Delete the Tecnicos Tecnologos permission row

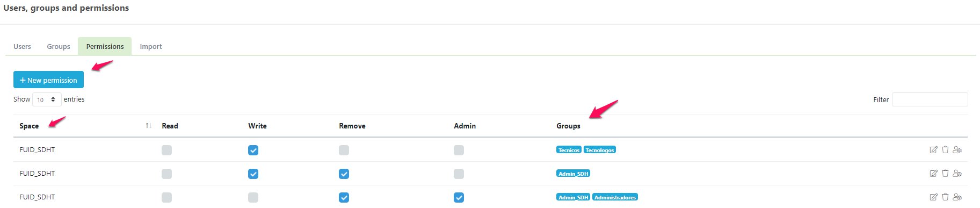945,150
